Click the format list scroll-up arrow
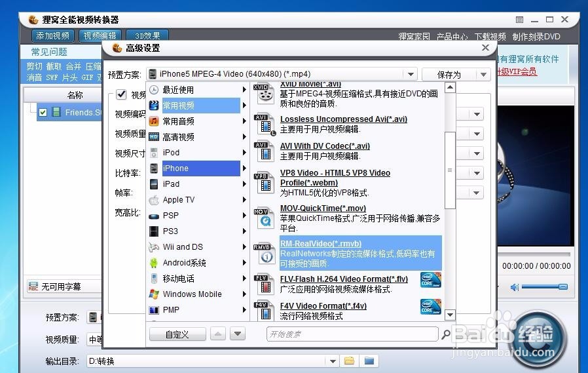The width and height of the screenshot is (588, 373). (x=450, y=88)
